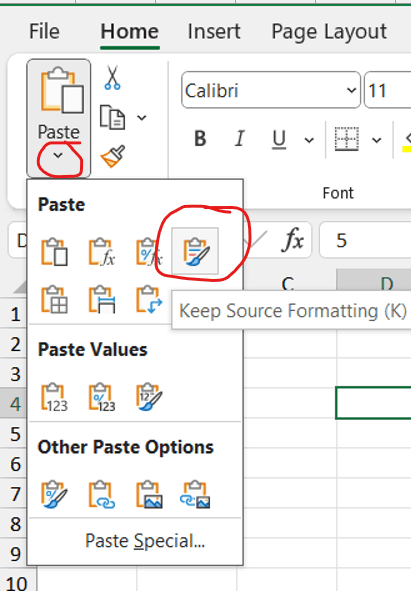Choose the Paste Formulas icon
This screenshot has height=591, width=411.
tap(102, 251)
